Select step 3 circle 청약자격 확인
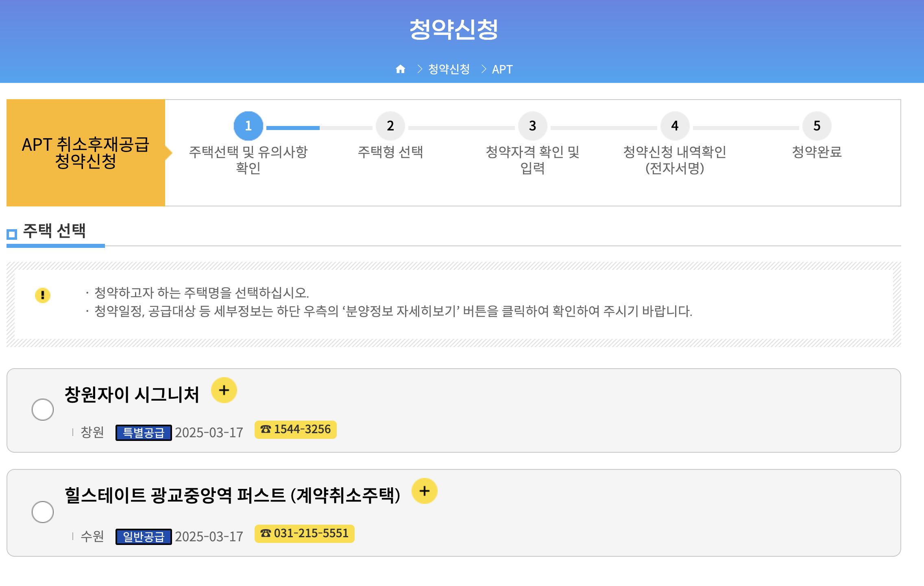 (x=532, y=126)
